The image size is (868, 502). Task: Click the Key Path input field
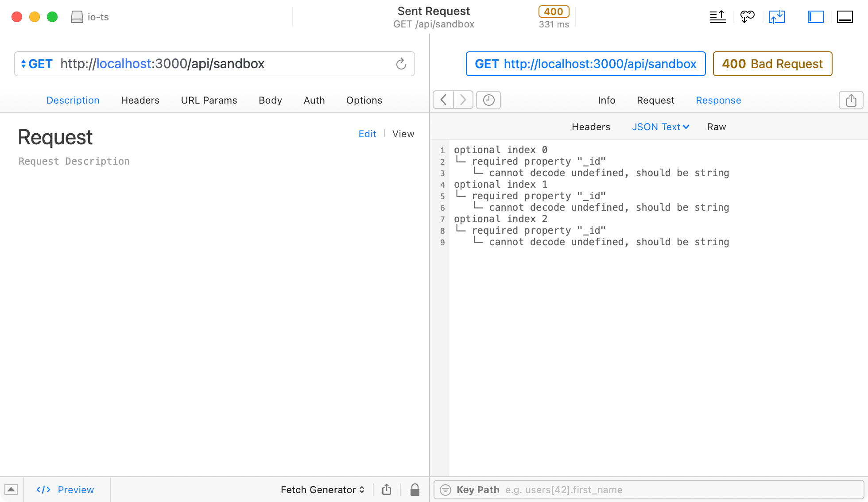pos(649,490)
